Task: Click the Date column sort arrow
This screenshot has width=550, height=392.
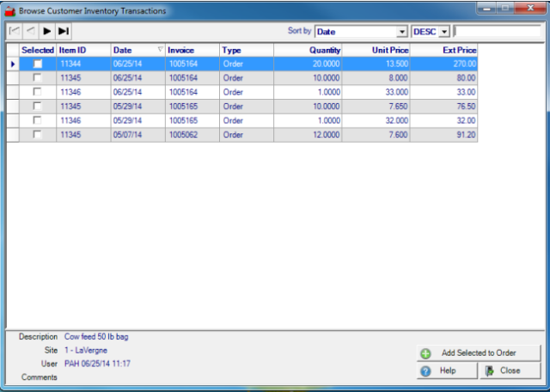Action: coord(160,50)
